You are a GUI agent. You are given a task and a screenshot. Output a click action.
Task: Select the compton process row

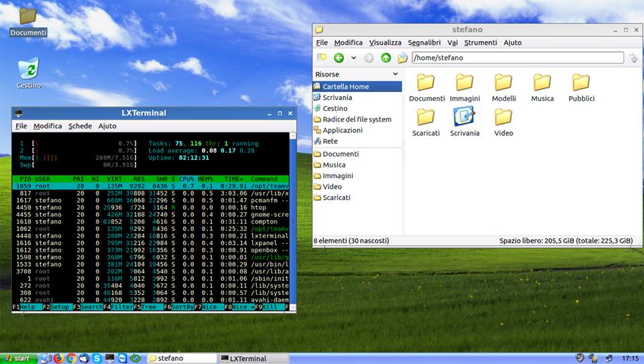[151, 222]
